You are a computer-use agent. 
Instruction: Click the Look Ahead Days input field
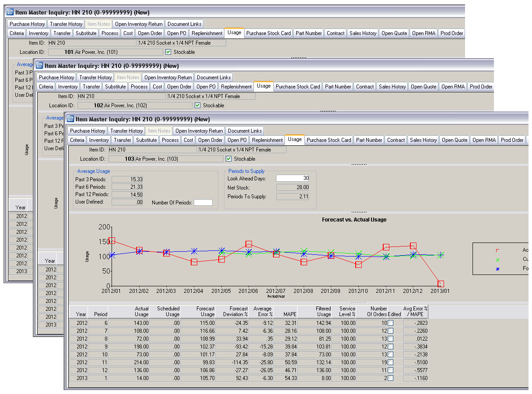(x=293, y=178)
